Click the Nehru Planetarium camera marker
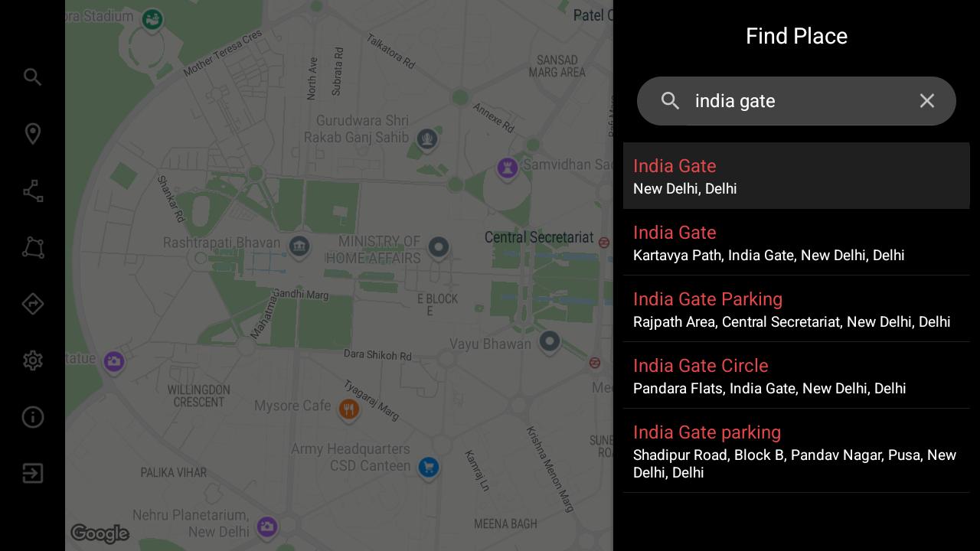This screenshot has height=551, width=980. click(266, 527)
